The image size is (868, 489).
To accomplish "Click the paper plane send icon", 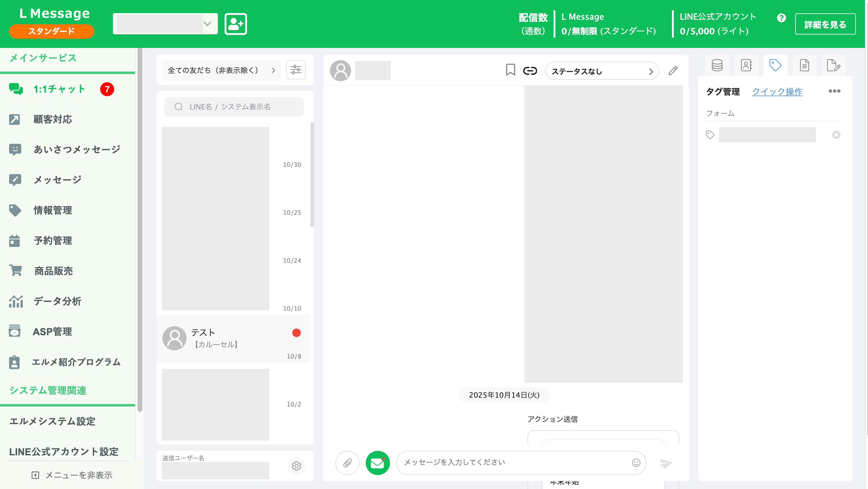I will pos(666,464).
